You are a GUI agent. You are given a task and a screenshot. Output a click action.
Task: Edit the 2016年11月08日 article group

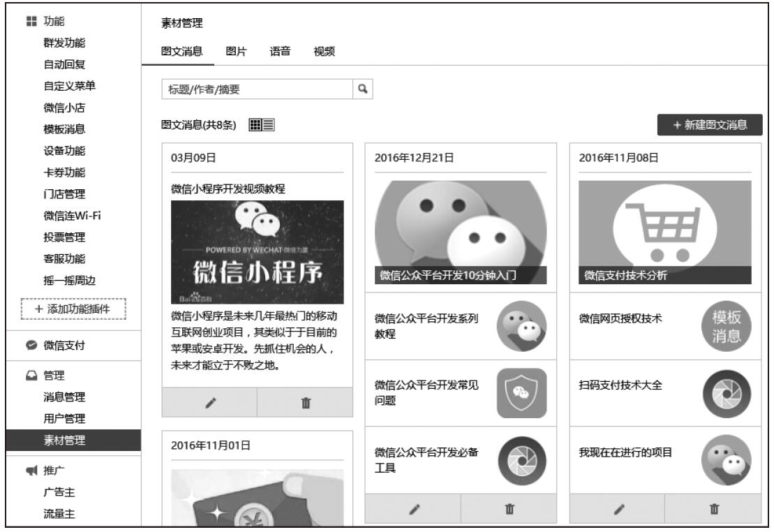click(616, 508)
